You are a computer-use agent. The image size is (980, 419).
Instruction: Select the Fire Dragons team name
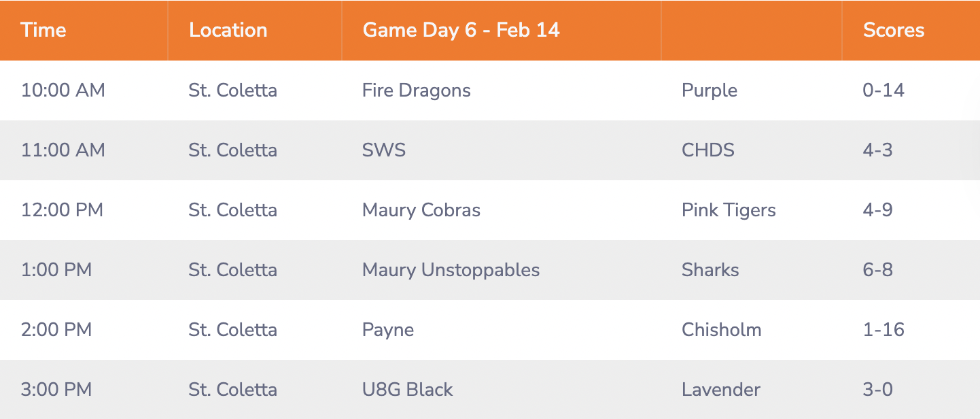click(416, 90)
